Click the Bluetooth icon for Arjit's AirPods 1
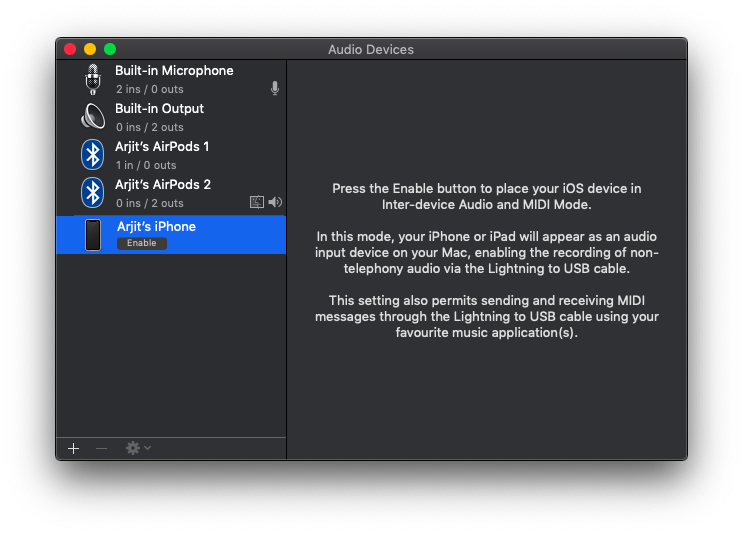The image size is (743, 534). coord(92,154)
